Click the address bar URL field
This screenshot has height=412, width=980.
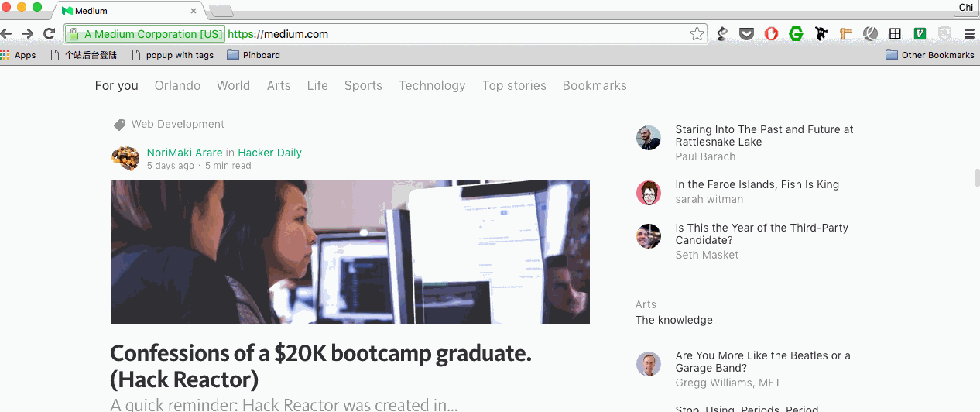click(x=464, y=34)
